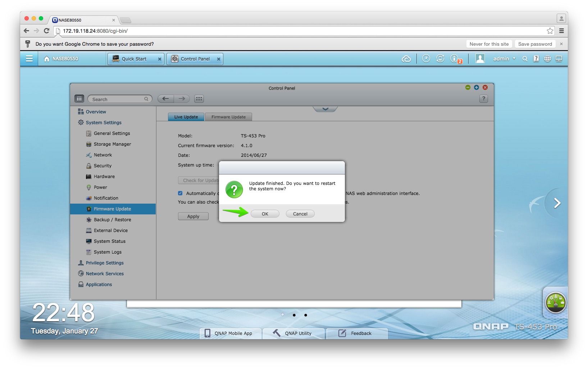
Task: Open the QNAP Mobile App link
Action: pos(231,333)
